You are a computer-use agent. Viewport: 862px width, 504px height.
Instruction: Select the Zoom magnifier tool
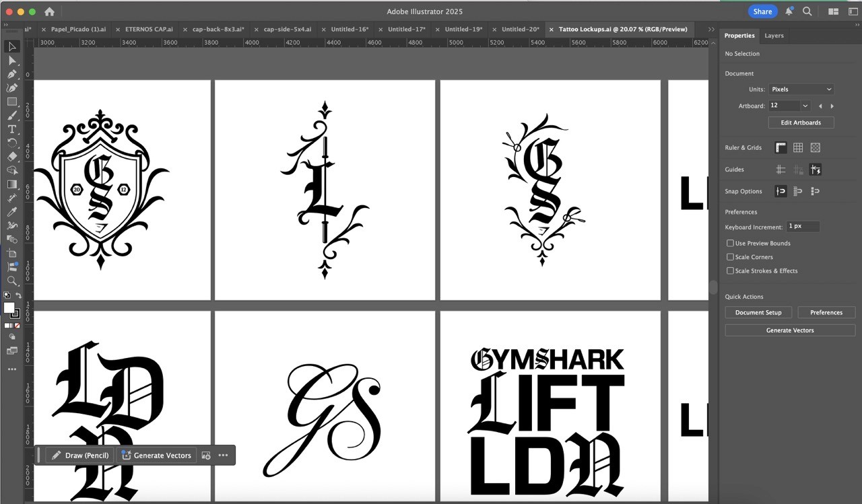pos(12,281)
